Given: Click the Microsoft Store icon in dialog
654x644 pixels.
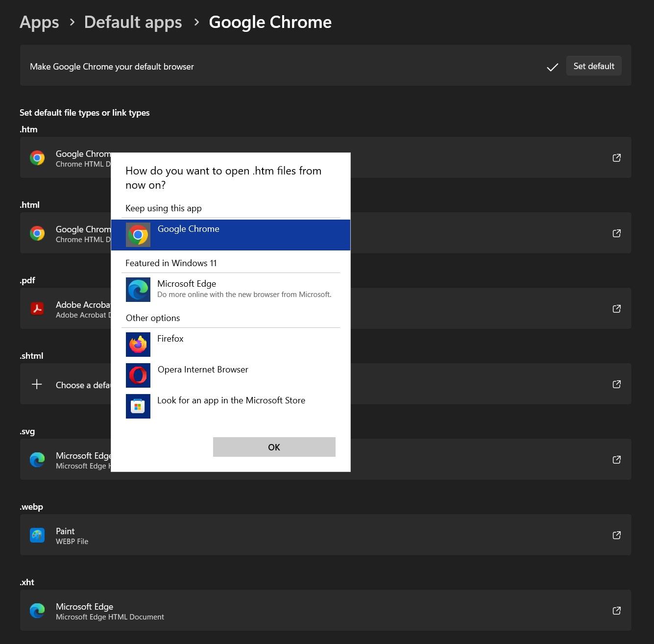Looking at the screenshot, I should pos(138,406).
